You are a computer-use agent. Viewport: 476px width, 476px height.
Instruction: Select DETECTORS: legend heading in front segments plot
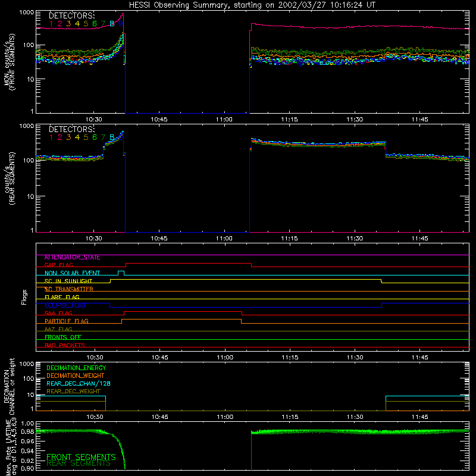tap(71, 15)
